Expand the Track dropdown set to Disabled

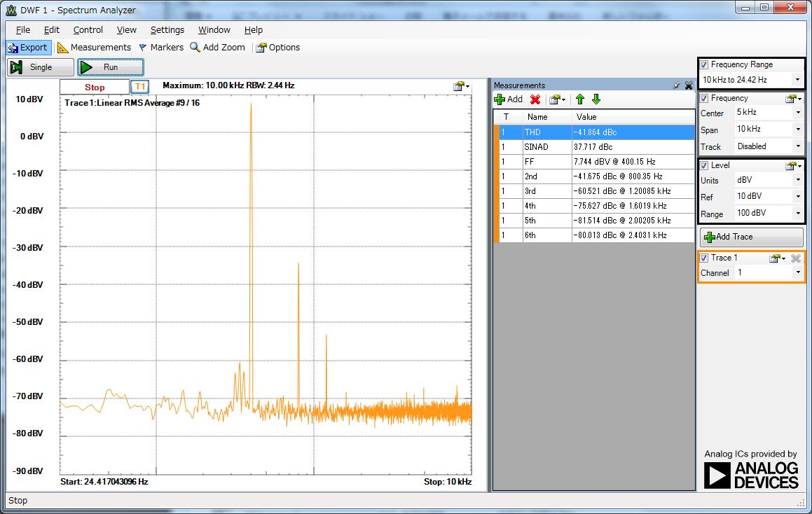(798, 146)
